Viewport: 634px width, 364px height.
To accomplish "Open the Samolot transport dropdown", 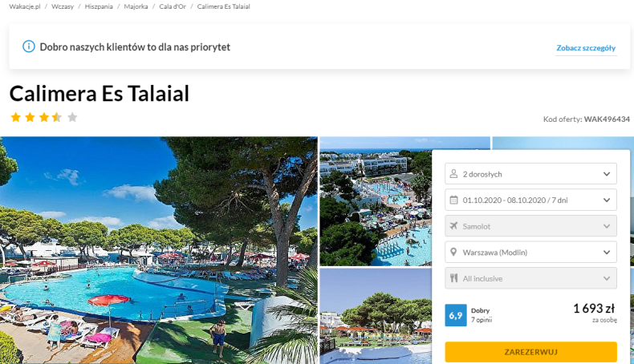I will click(x=530, y=226).
